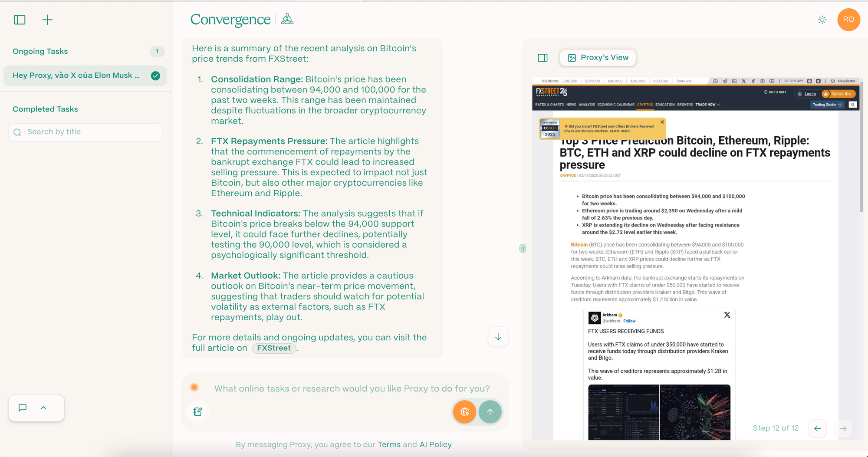Viewport: 868px width, 457px height.
Task: Click the Telegram icon in FXStreet header
Action: (725, 81)
